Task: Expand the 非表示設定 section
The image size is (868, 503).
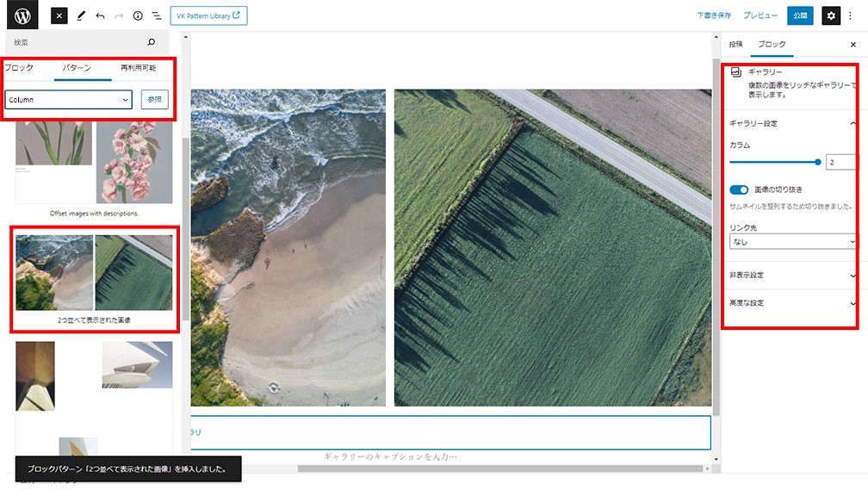Action: coord(792,275)
